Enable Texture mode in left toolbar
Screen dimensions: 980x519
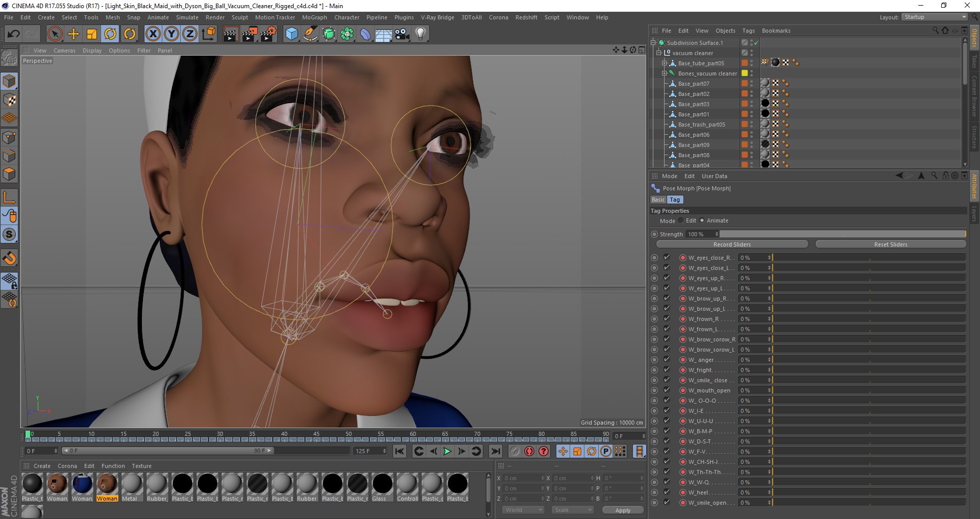(9, 100)
